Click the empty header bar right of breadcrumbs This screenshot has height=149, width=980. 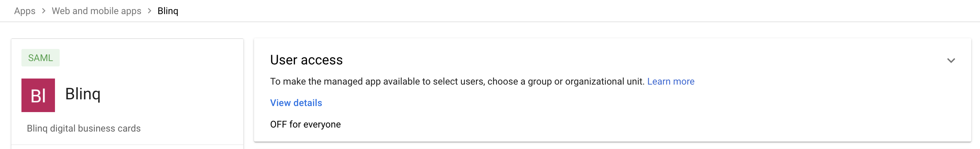point(571,11)
